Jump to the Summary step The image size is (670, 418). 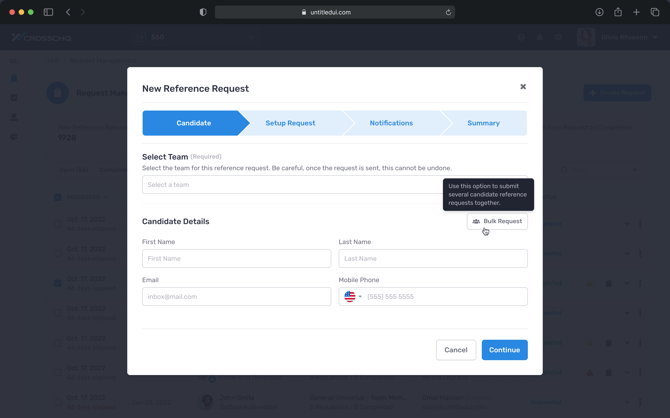click(483, 123)
